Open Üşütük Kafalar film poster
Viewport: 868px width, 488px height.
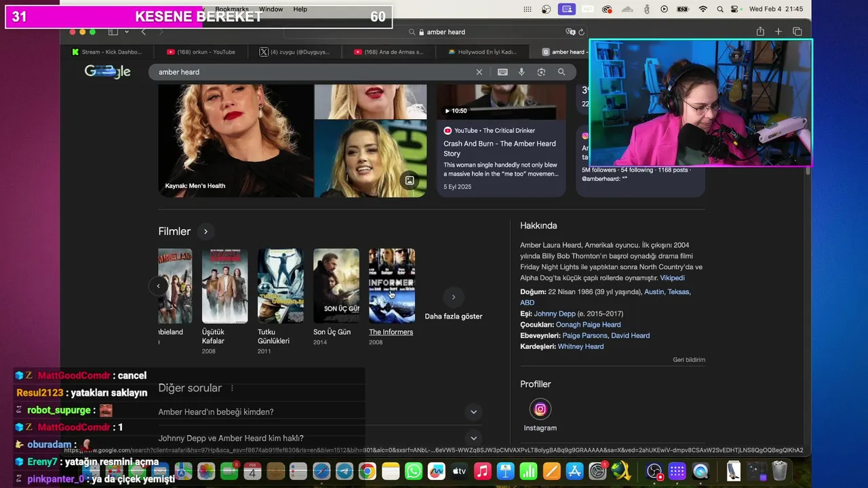[x=225, y=285]
